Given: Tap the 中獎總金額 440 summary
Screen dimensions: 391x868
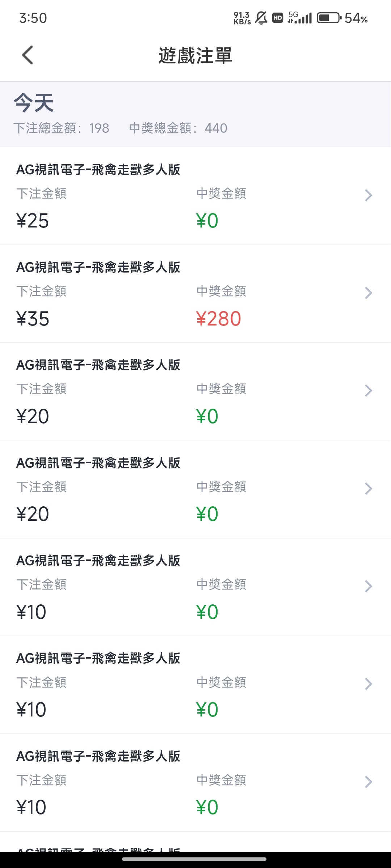Looking at the screenshot, I should click(178, 128).
